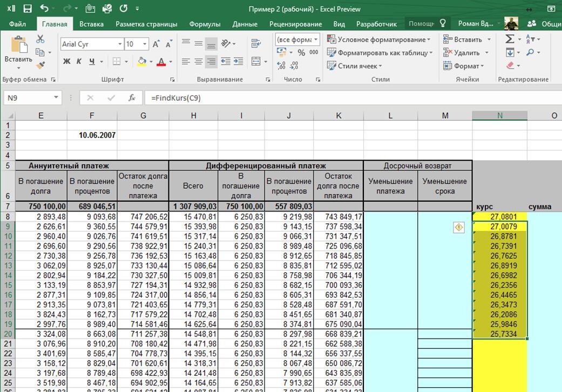Decrease decimal places

click(294, 65)
